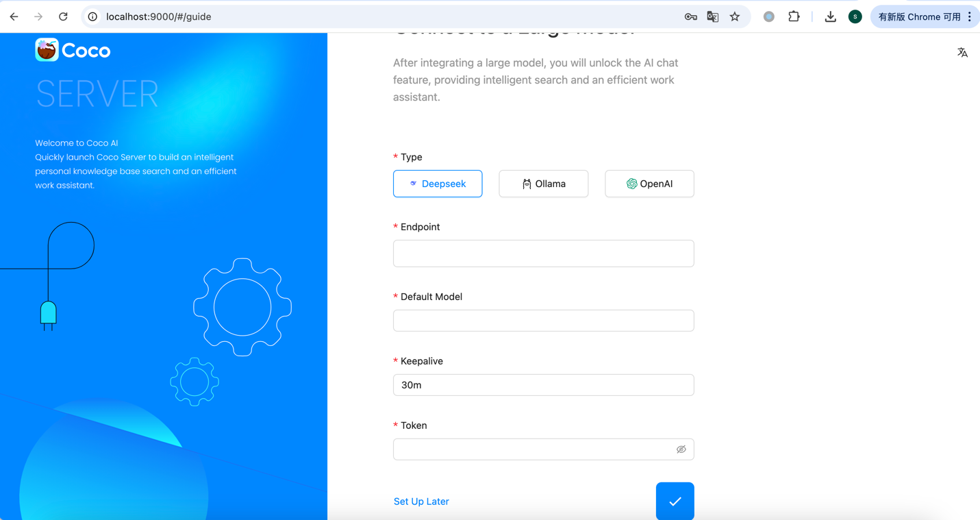Image resolution: width=980 pixels, height=520 pixels.
Task: Bookmark this page with the star
Action: click(735, 16)
